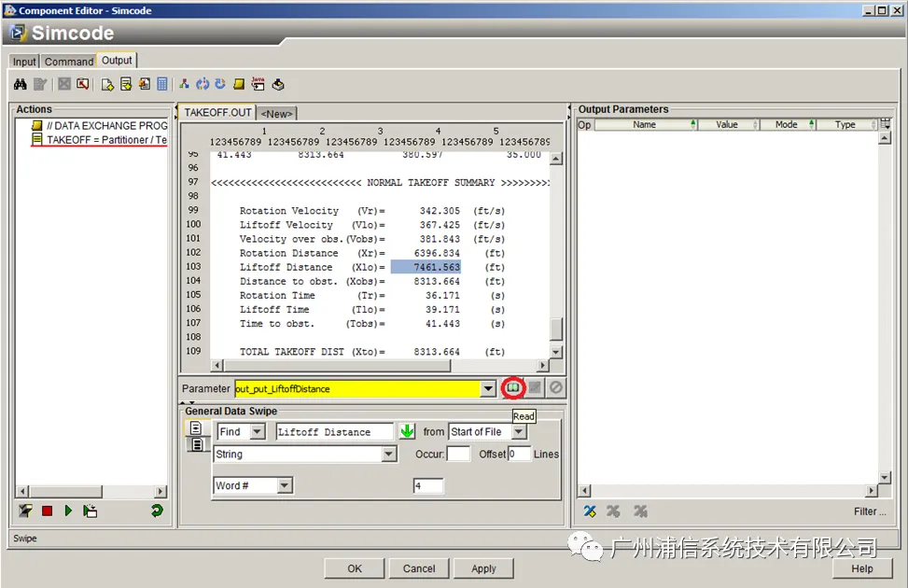The width and height of the screenshot is (908, 588).
Task: Click the yellow note icon in the toolbar
Action: click(239, 85)
